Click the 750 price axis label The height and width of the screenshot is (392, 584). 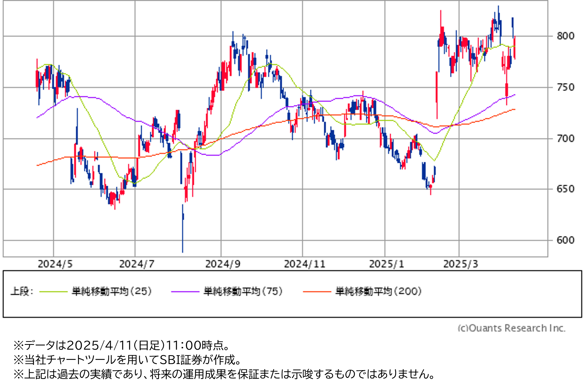pos(565,87)
